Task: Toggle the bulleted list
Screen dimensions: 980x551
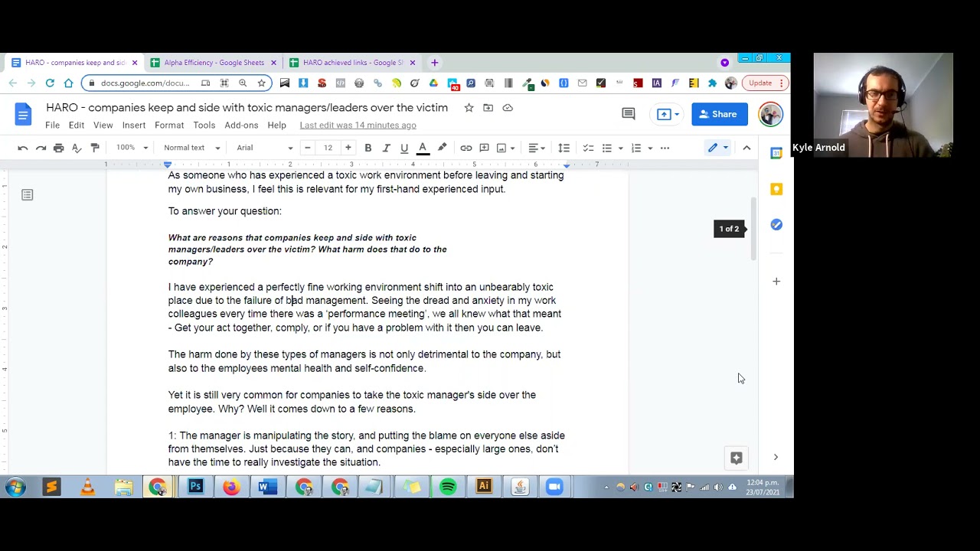Action: click(x=607, y=148)
